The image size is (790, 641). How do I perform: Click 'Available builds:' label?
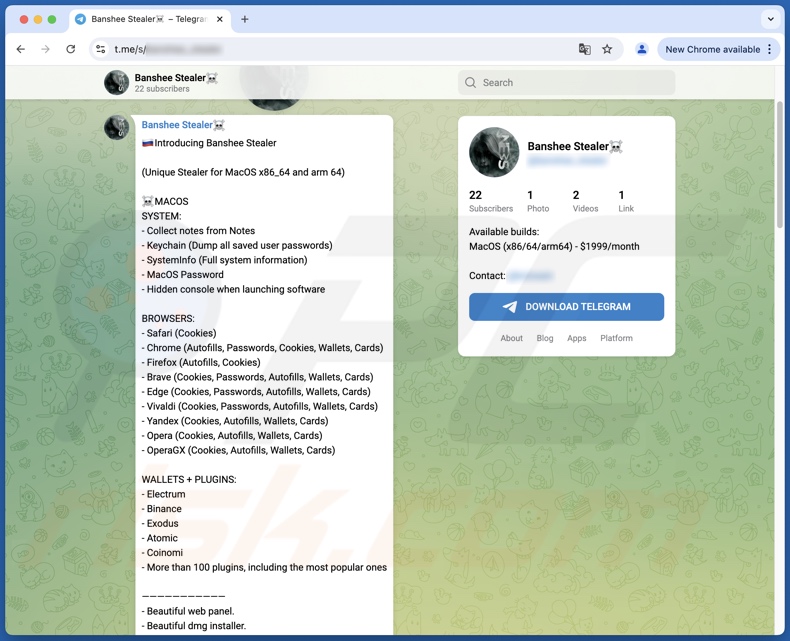point(504,232)
